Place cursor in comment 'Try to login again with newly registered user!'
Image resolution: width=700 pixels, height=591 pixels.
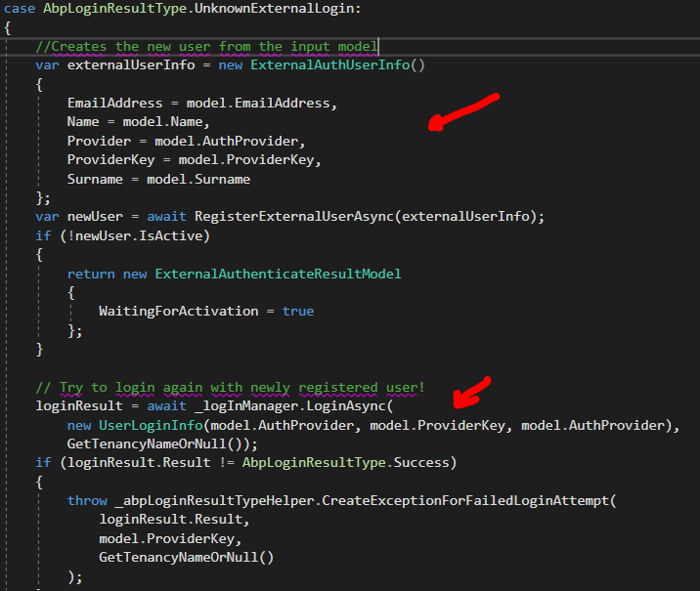(241, 387)
